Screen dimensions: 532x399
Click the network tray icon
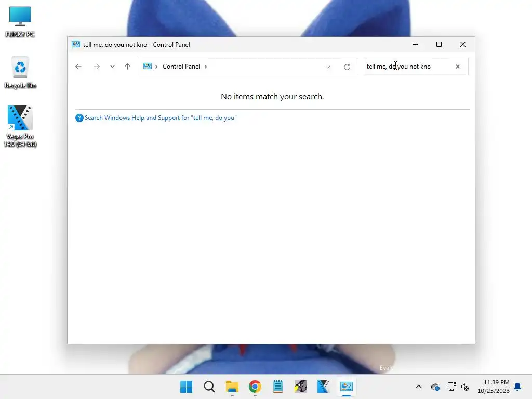pos(451,387)
